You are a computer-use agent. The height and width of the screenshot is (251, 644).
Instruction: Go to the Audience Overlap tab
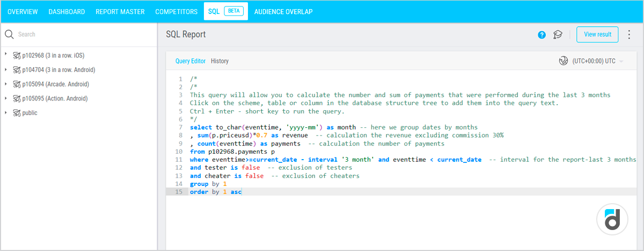[283, 11]
